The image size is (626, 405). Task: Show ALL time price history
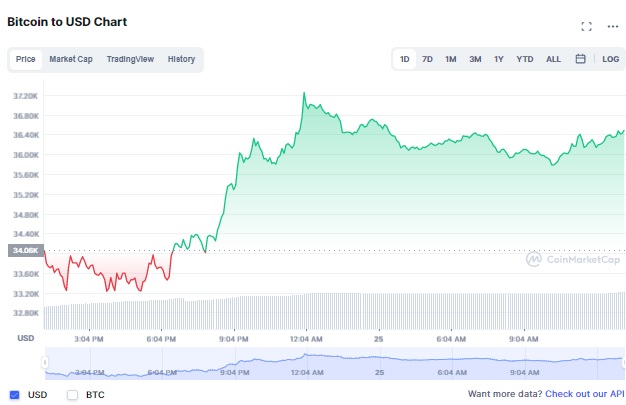click(553, 59)
